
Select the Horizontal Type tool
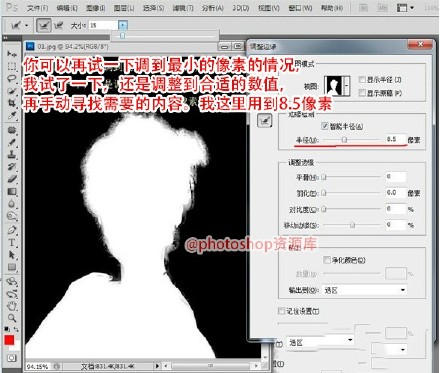click(12, 242)
